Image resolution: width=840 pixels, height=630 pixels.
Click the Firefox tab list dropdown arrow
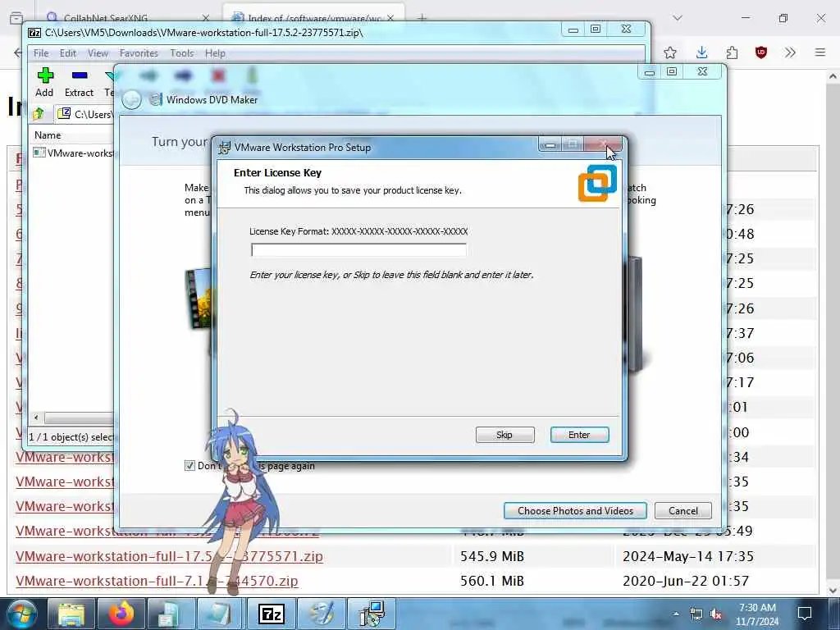[678, 18]
